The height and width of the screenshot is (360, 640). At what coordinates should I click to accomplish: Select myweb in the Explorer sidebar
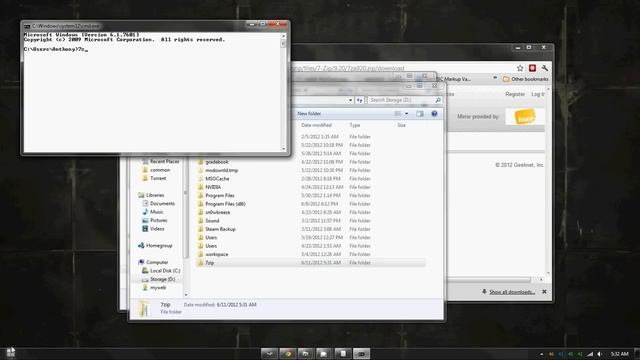tap(154, 288)
